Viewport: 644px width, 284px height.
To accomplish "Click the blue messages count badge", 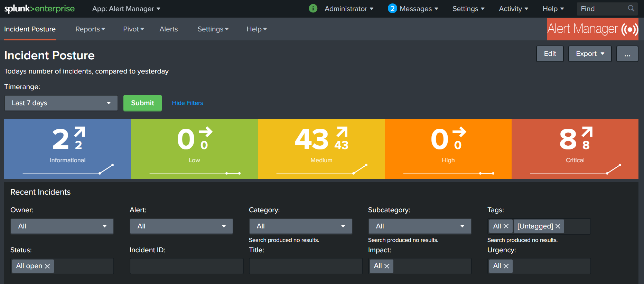I will pos(392,9).
